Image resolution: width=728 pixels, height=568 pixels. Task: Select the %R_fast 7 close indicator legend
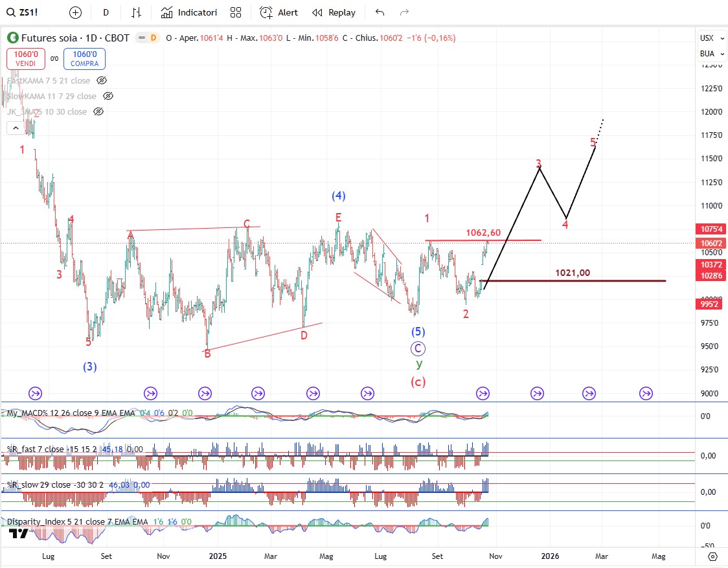(52, 449)
